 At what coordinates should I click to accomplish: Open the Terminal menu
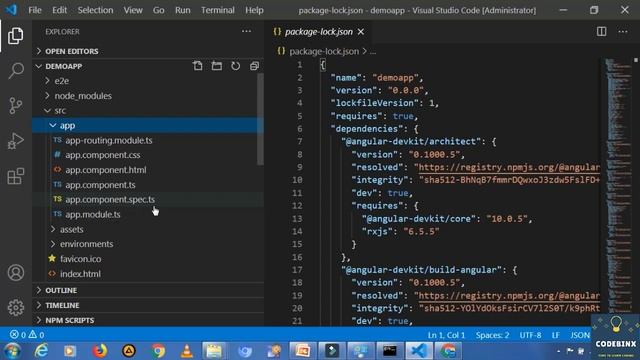[x=218, y=10]
